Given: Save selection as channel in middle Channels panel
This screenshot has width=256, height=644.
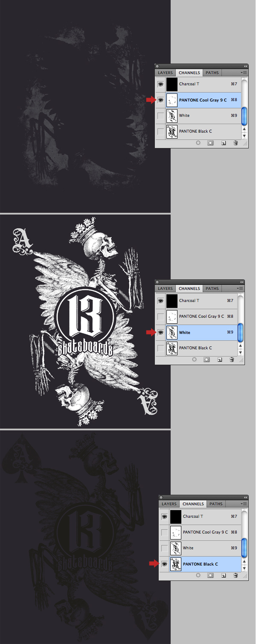Looking at the screenshot, I should click(207, 360).
